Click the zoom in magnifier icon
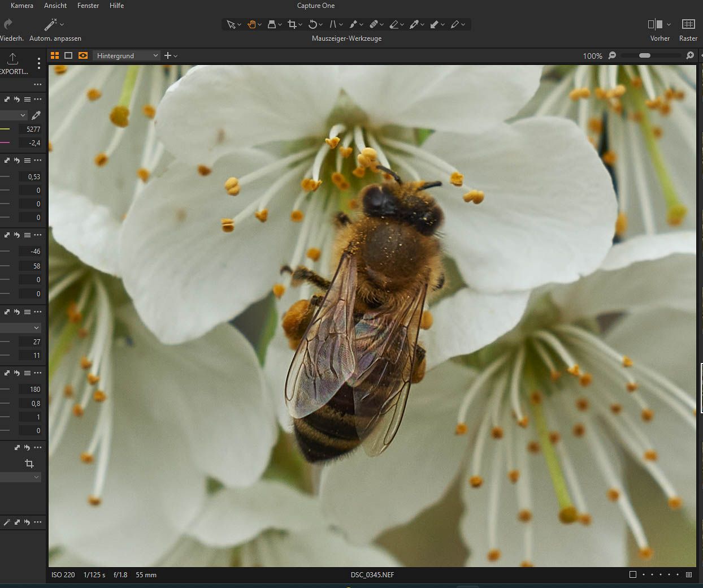The image size is (703, 588). point(690,55)
